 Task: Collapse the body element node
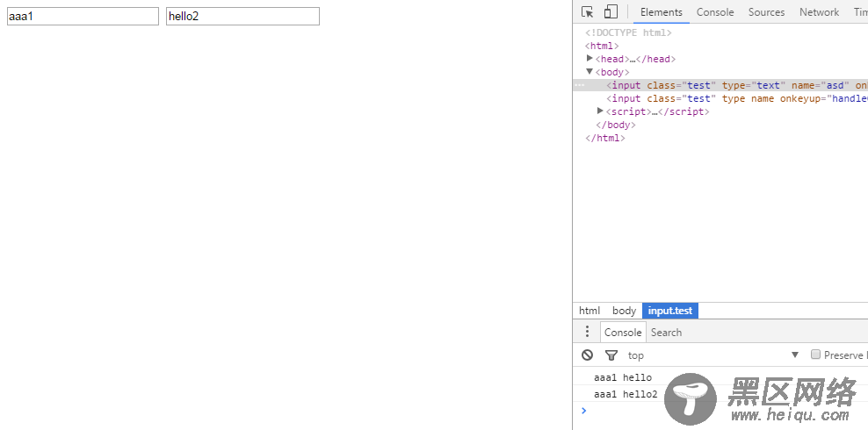click(x=590, y=71)
